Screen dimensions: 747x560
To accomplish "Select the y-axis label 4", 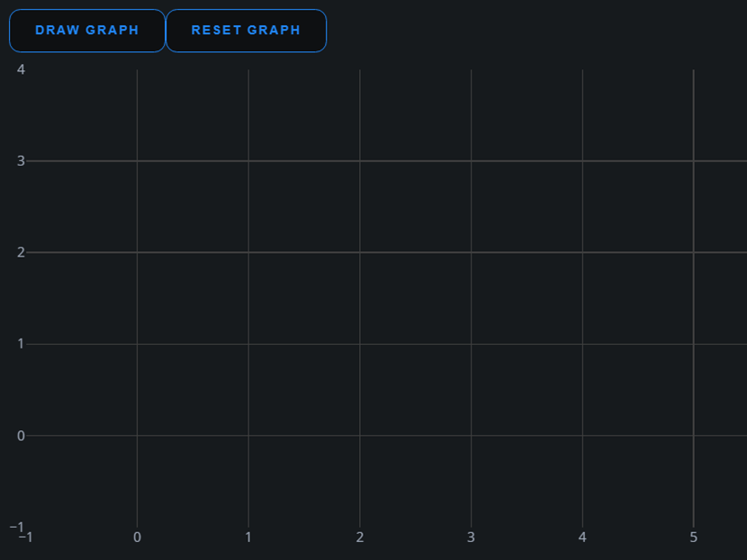I will click(x=21, y=69).
